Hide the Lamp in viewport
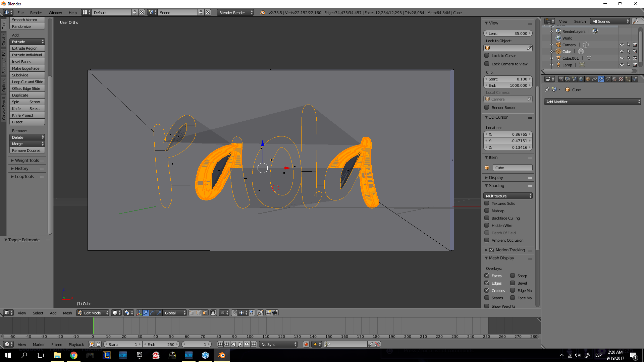Viewport: 644px width, 362px height. coord(622,65)
